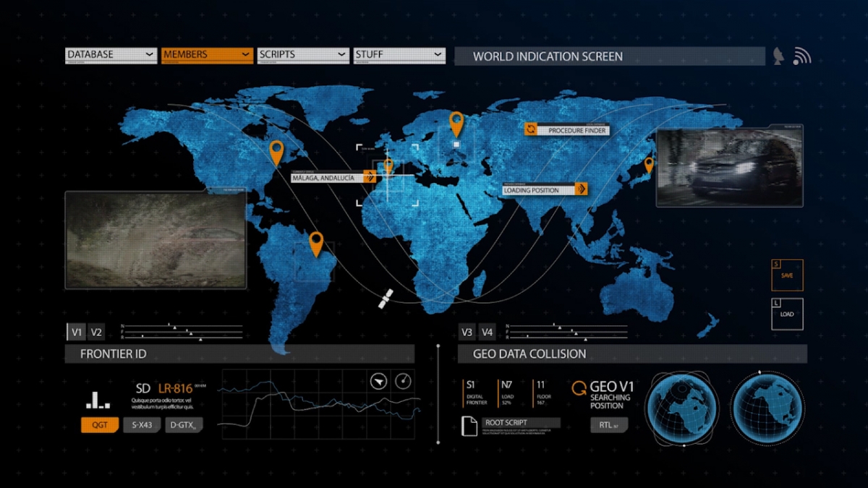Click the ROOT SCRIPT field

pyautogui.click(x=521, y=423)
